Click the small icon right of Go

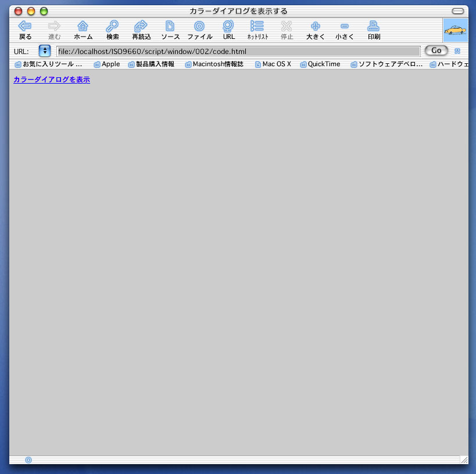coord(457,51)
